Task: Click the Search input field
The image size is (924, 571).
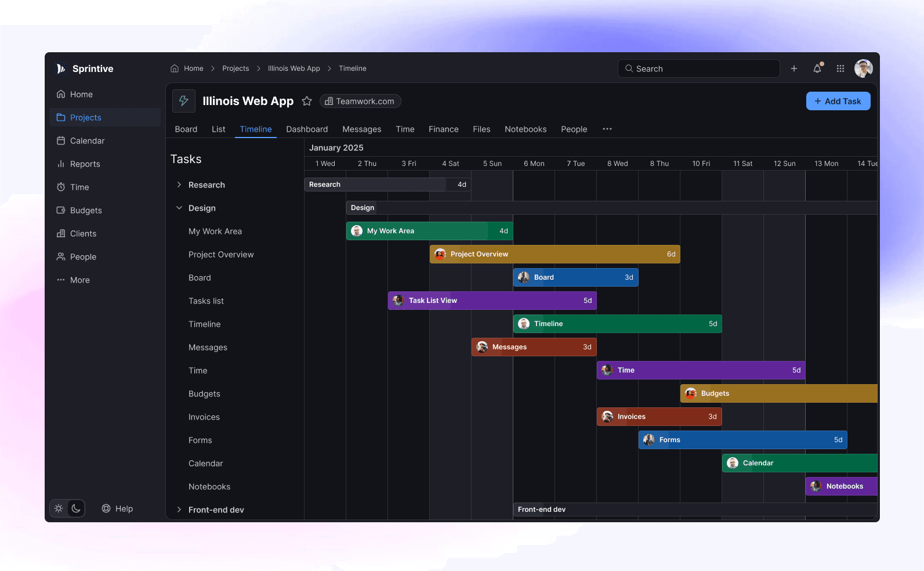Action: click(699, 68)
